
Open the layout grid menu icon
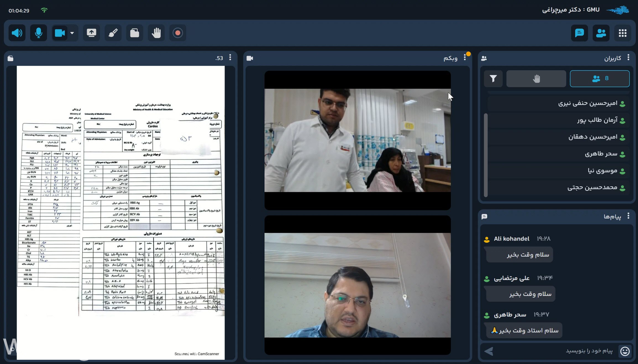[623, 33]
